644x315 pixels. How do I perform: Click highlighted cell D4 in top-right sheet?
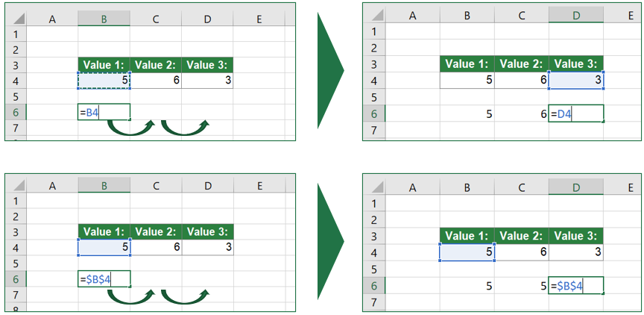[576, 80]
